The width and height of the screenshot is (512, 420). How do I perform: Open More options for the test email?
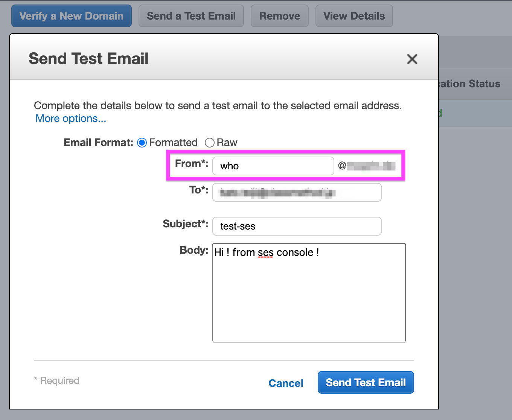click(70, 118)
